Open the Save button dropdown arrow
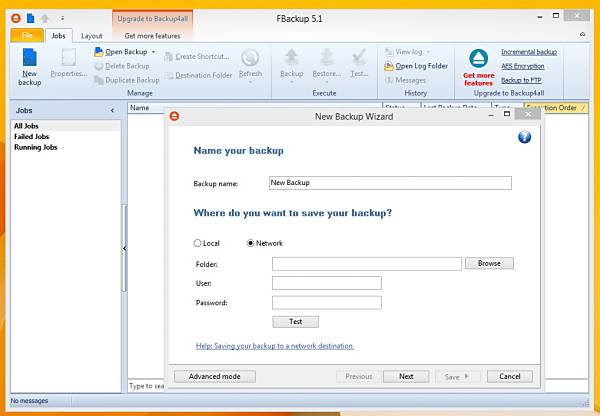Image resolution: width=600 pixels, height=416 pixels. (x=466, y=377)
